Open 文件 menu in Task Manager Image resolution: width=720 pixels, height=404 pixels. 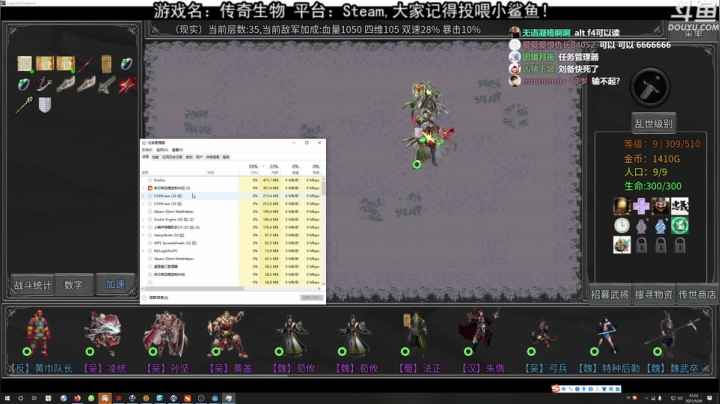[146, 150]
